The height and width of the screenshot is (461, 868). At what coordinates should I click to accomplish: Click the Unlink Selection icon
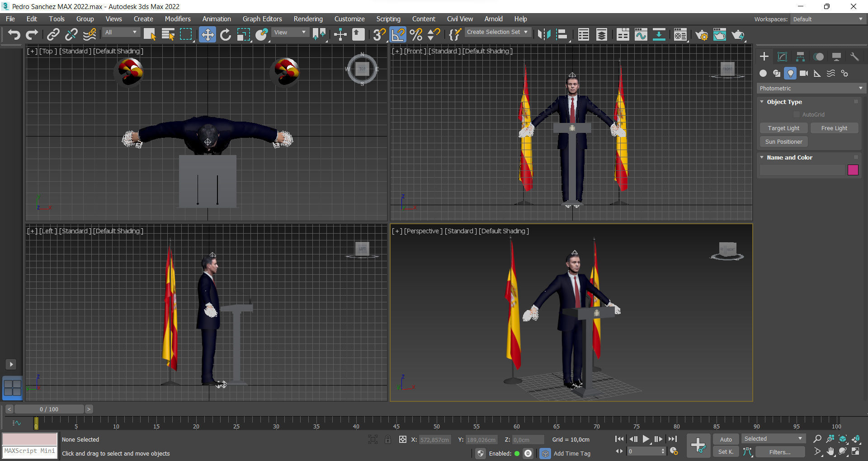click(71, 34)
